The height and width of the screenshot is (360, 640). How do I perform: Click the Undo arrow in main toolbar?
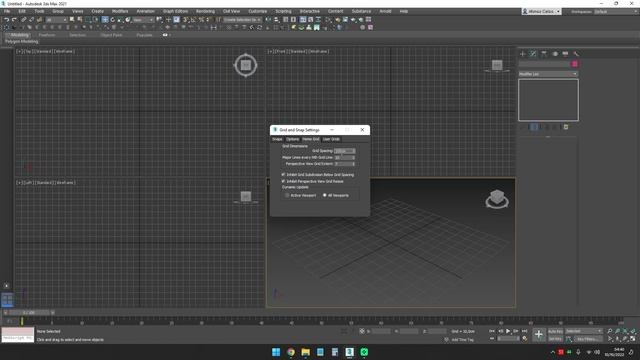(6, 20)
